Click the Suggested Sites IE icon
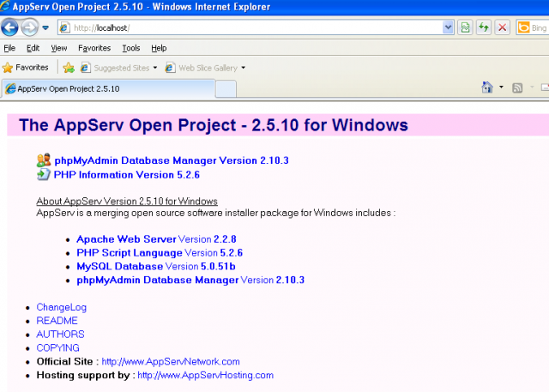The width and height of the screenshot is (549, 392). coord(86,68)
